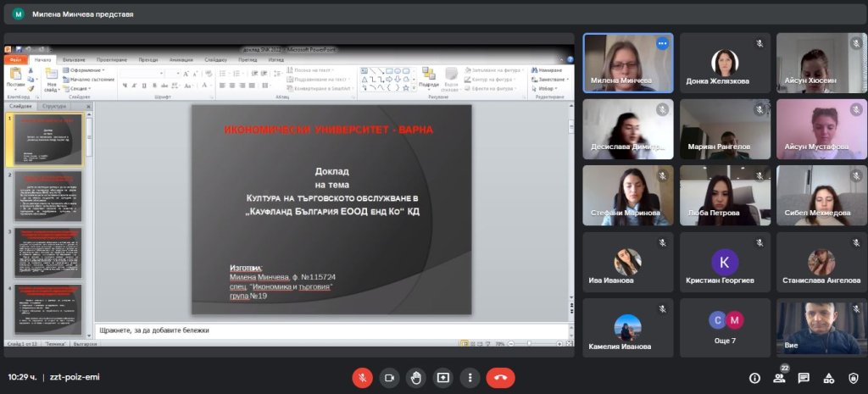Screen dimensions: 868x394
Task: Click the Постави paste icon
Action: point(15,74)
